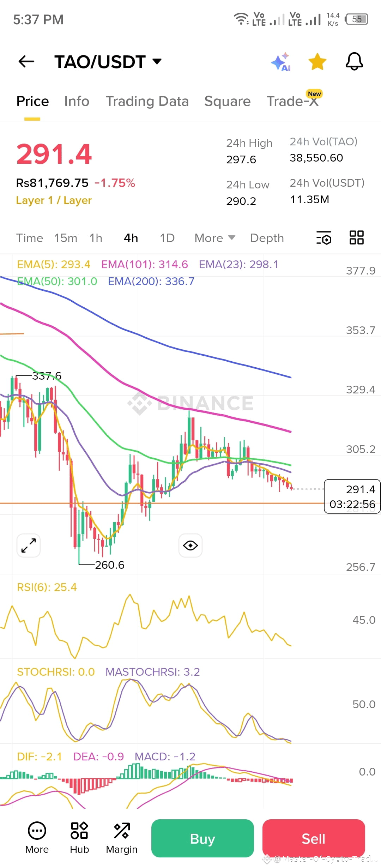Open the Depth chart view
This screenshot has width=381, height=868.
[x=267, y=238]
